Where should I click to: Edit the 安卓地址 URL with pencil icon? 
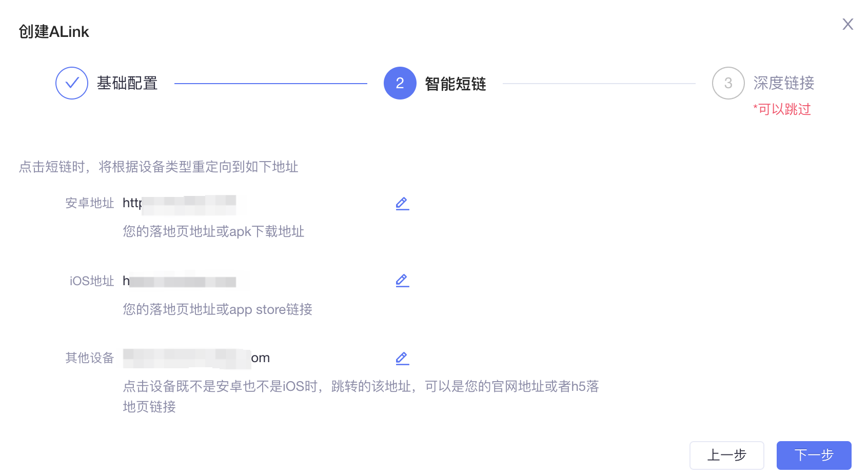coord(402,204)
